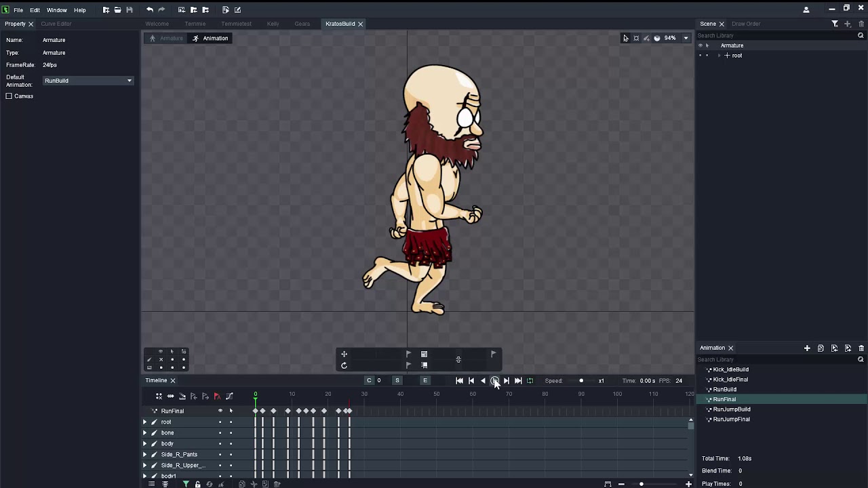Toggle visibility eye for Armature in Scene
Image resolution: width=868 pixels, height=488 pixels.
[701, 45]
